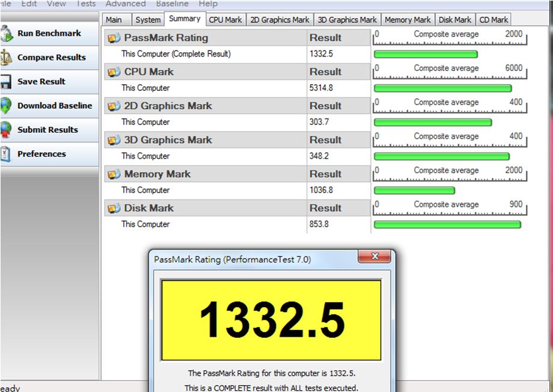
Task: Switch to the Disk Mark tab
Action: click(455, 20)
